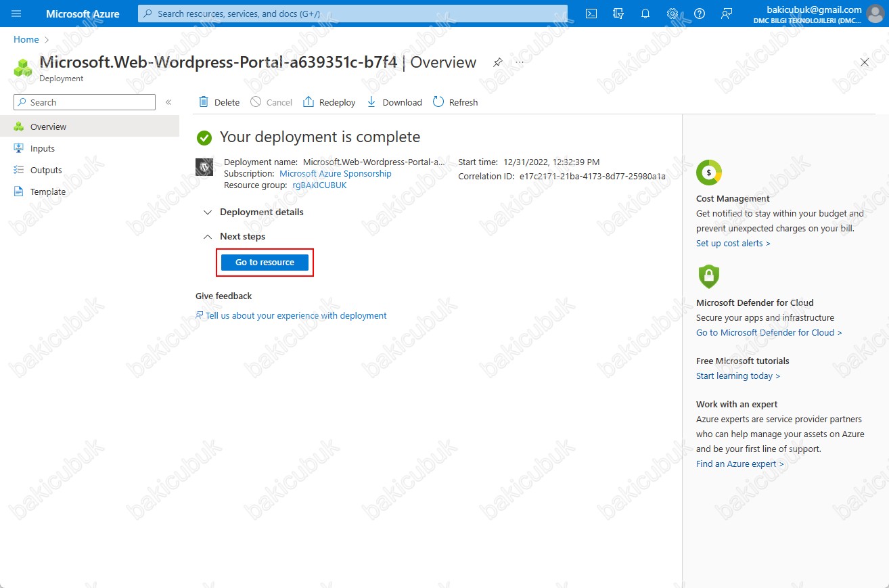
Task: Open the more options ellipsis next to title
Action: point(520,62)
